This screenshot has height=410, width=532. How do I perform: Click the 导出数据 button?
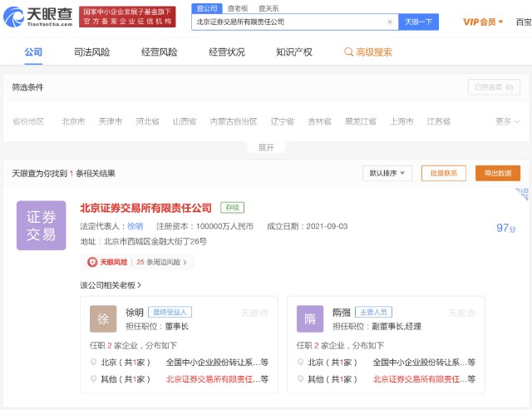(x=497, y=173)
